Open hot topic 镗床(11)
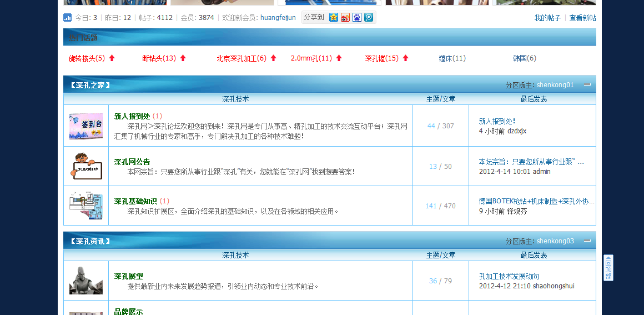 452,58
